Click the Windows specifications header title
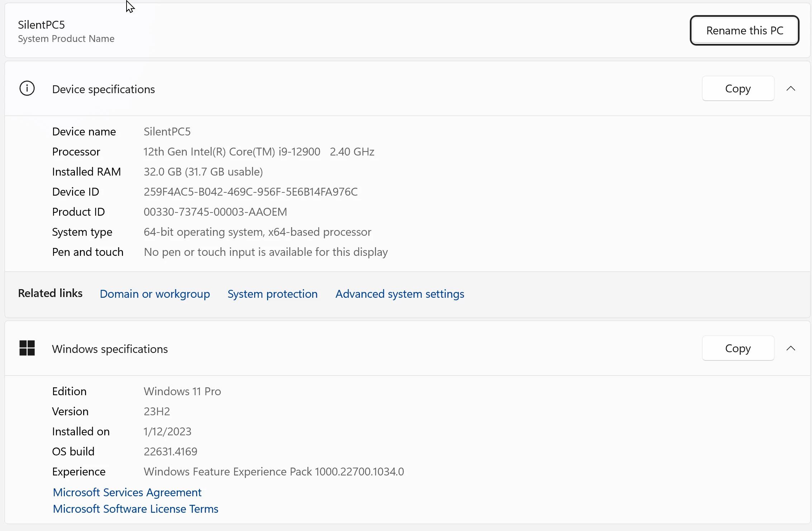This screenshot has height=531, width=812. coord(110,349)
